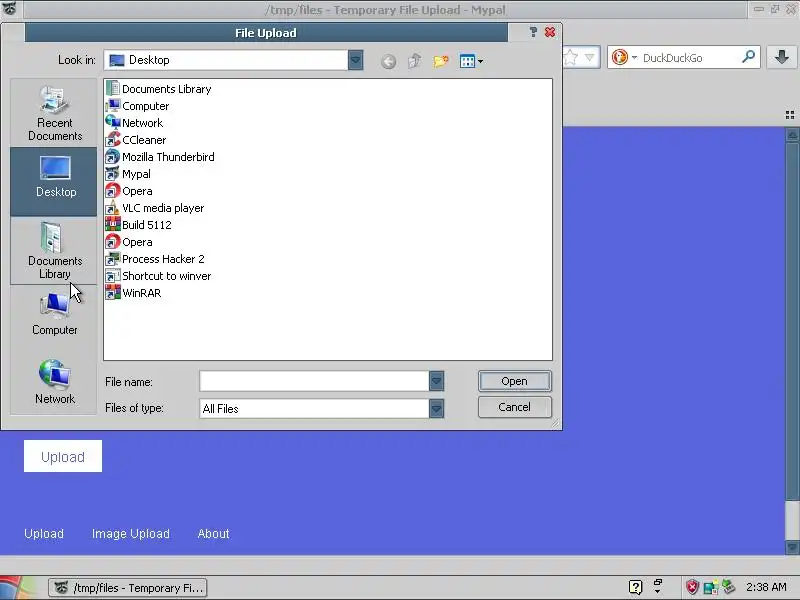Click the bookmark star icon

point(570,57)
